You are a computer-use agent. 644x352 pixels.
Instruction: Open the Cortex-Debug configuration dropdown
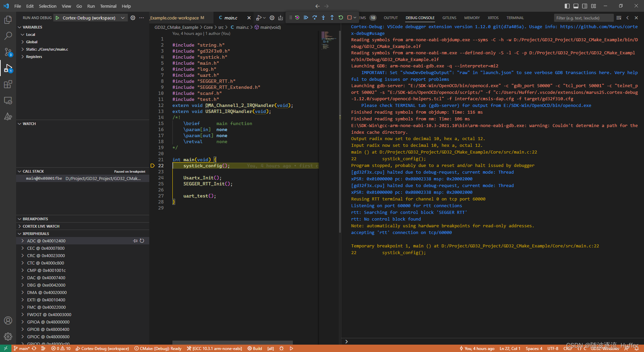click(x=123, y=18)
